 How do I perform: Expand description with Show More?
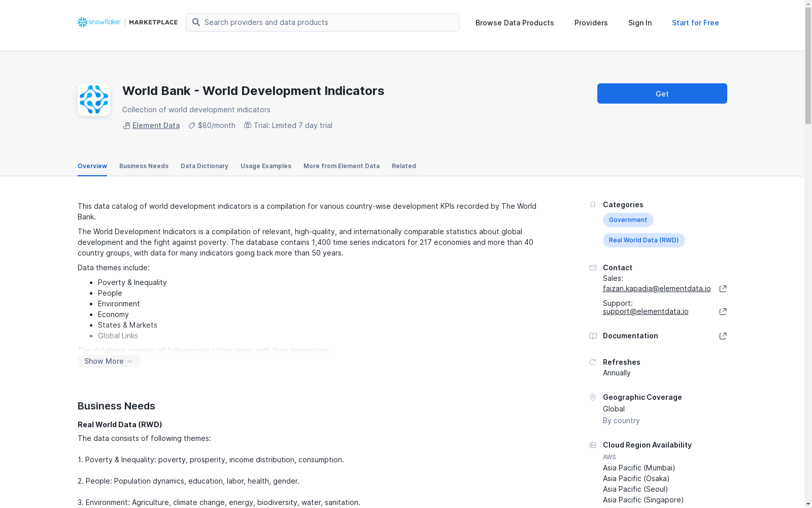pyautogui.click(x=109, y=361)
